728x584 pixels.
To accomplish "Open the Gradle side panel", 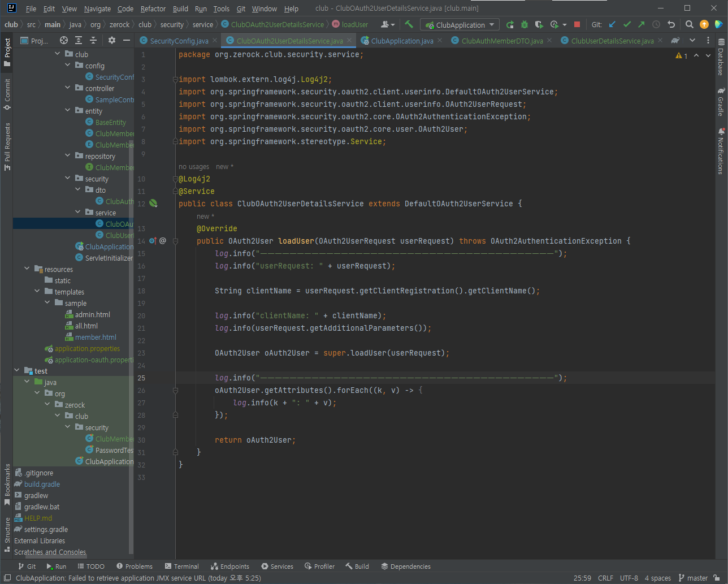I will click(x=721, y=102).
